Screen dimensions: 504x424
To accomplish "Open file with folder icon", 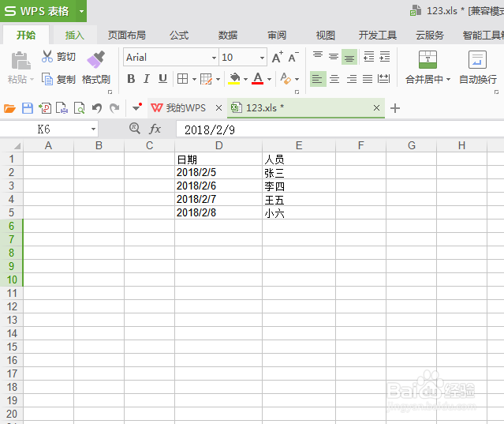I will click(x=9, y=108).
